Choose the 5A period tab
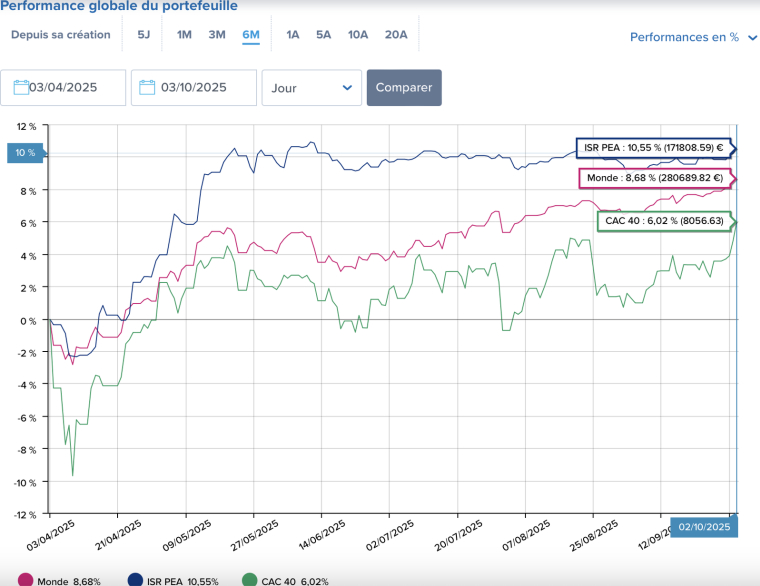Screen dimensions: 760x586 (323, 35)
